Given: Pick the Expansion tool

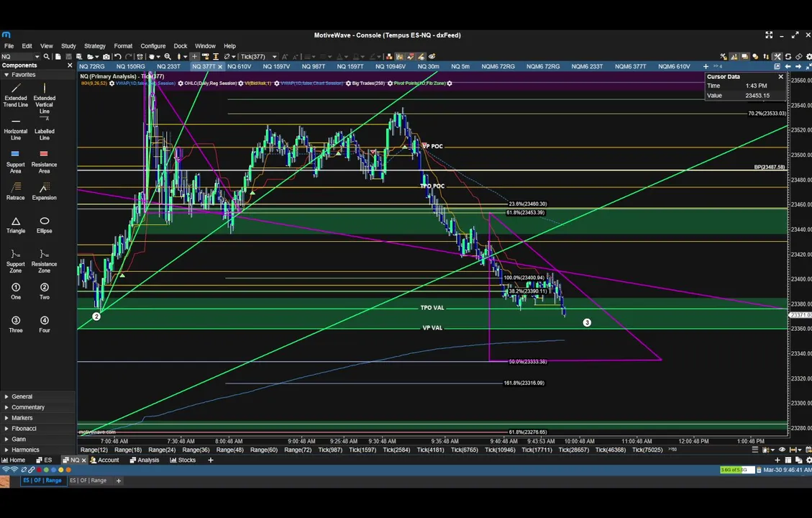Looking at the screenshot, I should (x=45, y=191).
